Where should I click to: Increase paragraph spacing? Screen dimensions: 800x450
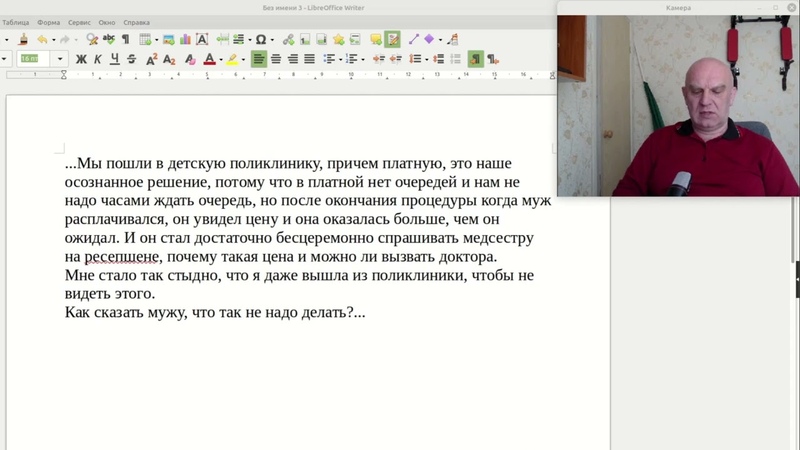coord(438,59)
